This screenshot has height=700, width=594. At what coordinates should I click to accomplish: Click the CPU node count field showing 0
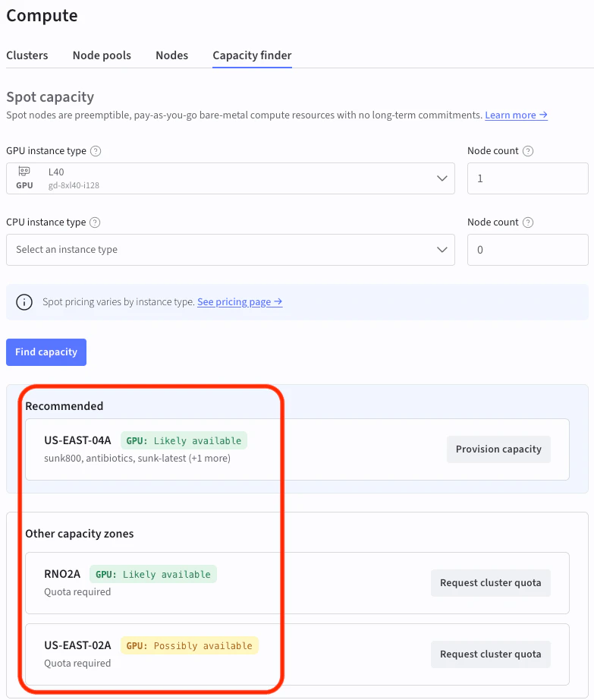tap(527, 250)
